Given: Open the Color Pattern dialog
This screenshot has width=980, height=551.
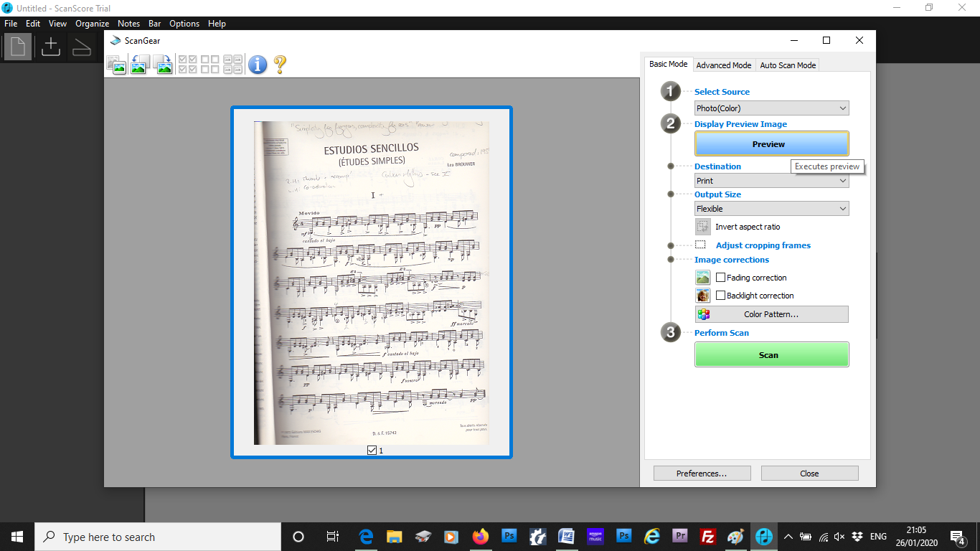Looking at the screenshot, I should pos(772,314).
